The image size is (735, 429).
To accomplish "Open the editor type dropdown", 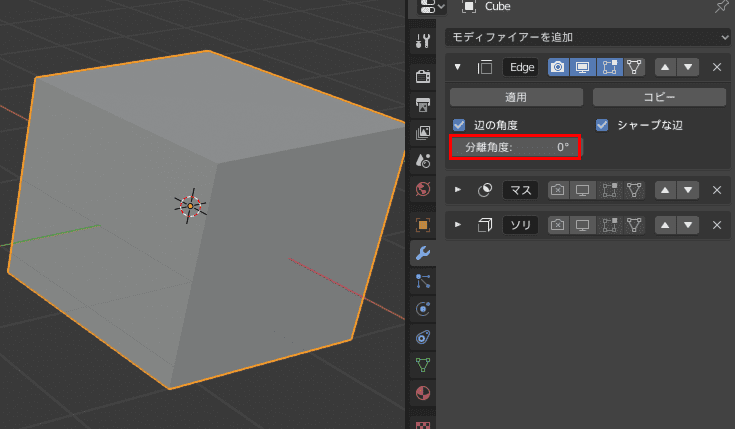I will pyautogui.click(x=432, y=7).
